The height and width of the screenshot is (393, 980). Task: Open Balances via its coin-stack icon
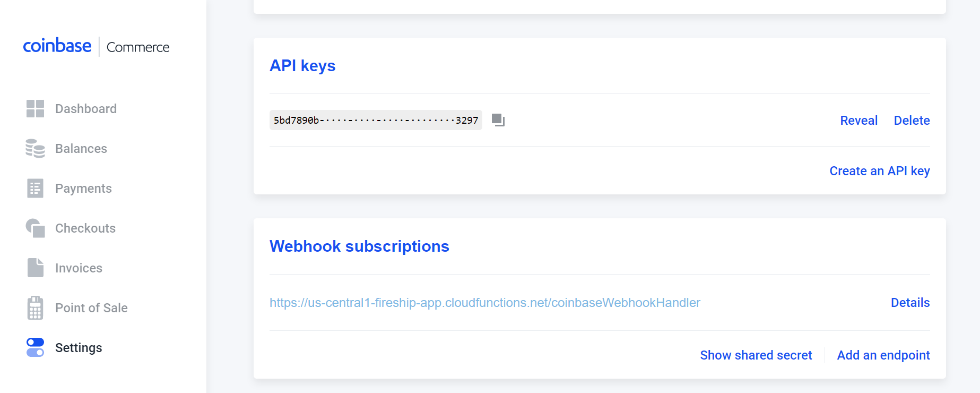click(x=34, y=149)
